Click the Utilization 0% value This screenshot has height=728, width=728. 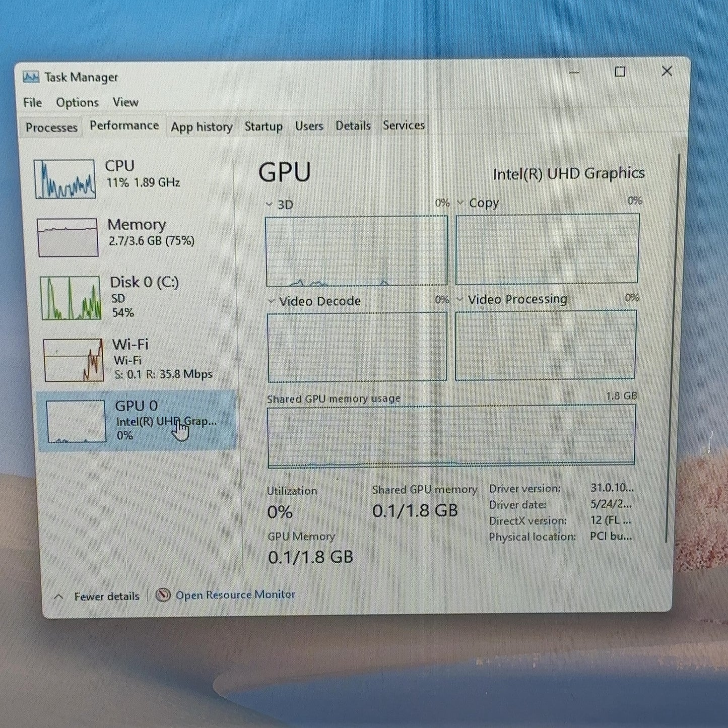point(280,512)
